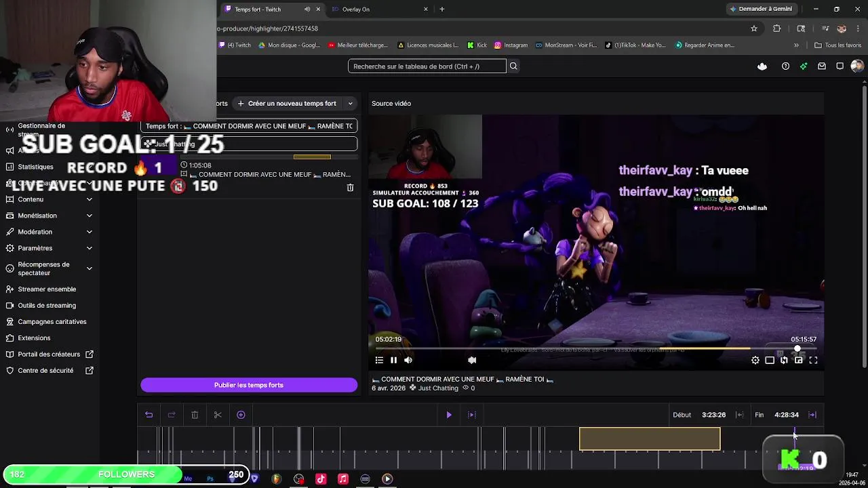Click the search magnifier button

[x=513, y=66]
